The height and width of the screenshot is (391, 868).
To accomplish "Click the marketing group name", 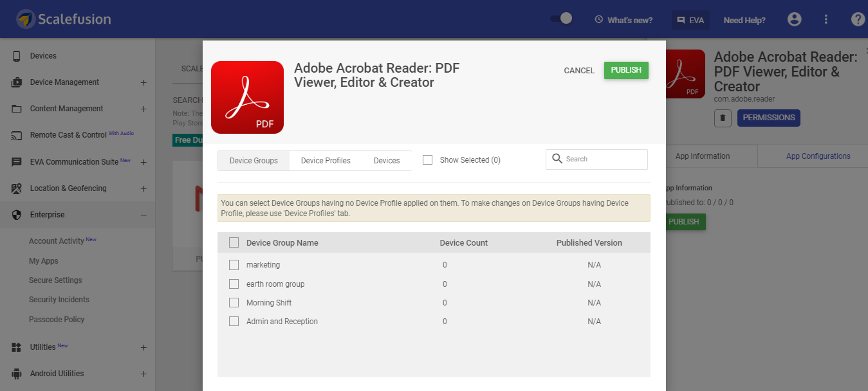I will [263, 265].
